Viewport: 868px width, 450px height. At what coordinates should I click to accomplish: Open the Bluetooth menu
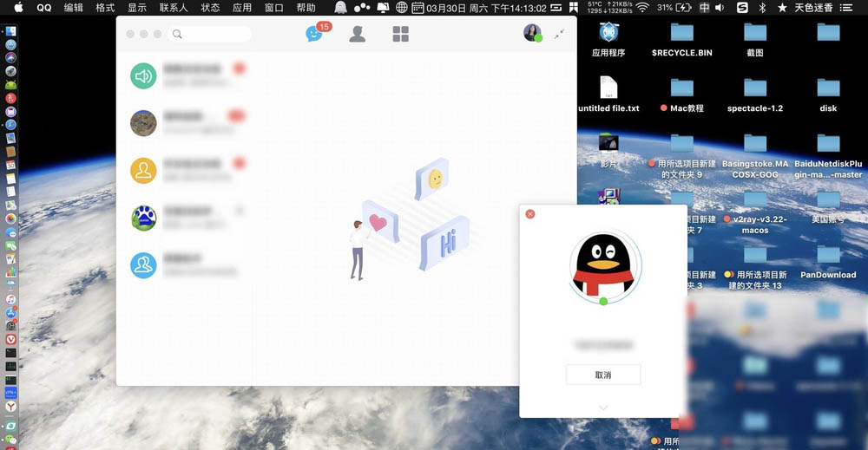762,8
